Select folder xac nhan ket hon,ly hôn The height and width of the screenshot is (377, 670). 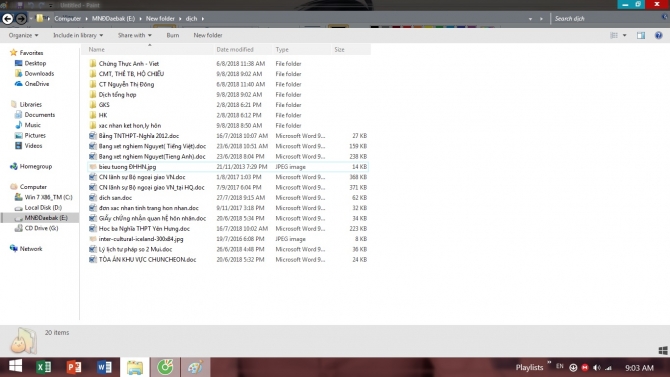(x=129, y=126)
